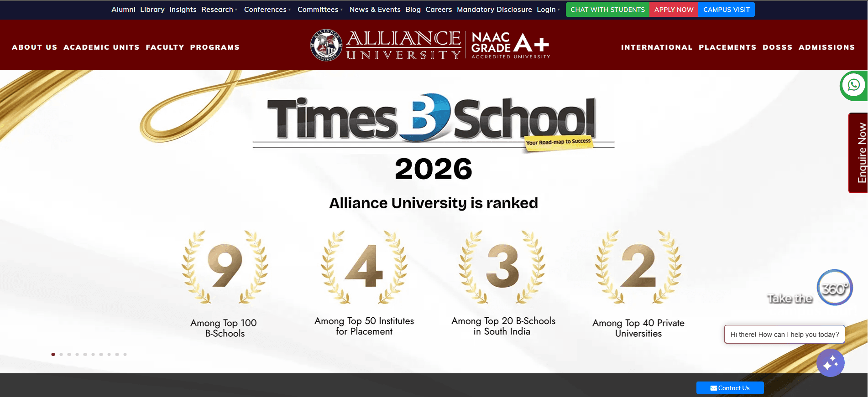Open the AI assistant sparkle chat icon
The height and width of the screenshot is (397, 868).
coord(831,363)
